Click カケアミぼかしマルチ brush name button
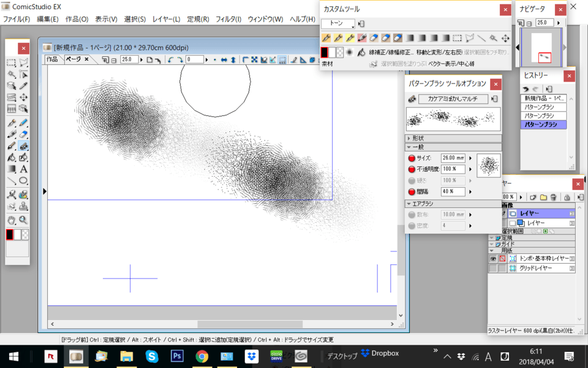 (453, 99)
